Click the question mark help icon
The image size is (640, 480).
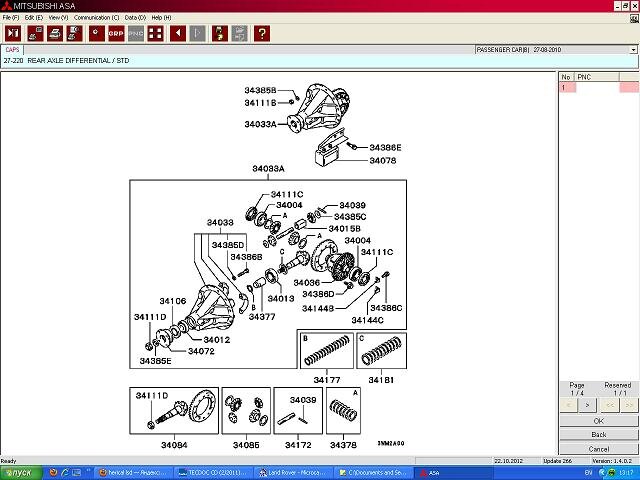coord(262,33)
